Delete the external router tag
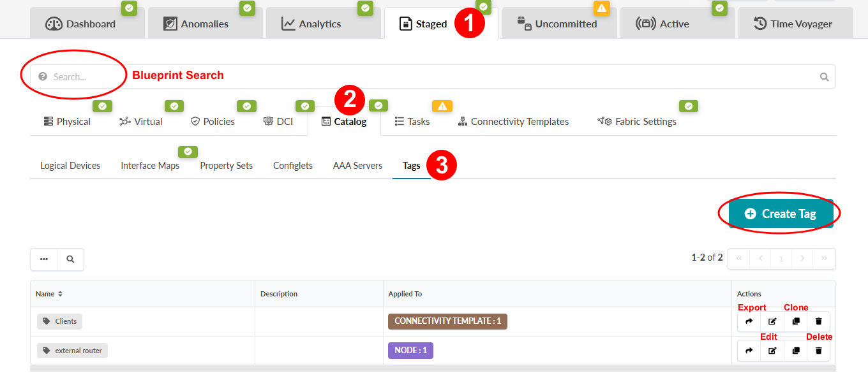This screenshot has width=868, height=378. (x=819, y=351)
